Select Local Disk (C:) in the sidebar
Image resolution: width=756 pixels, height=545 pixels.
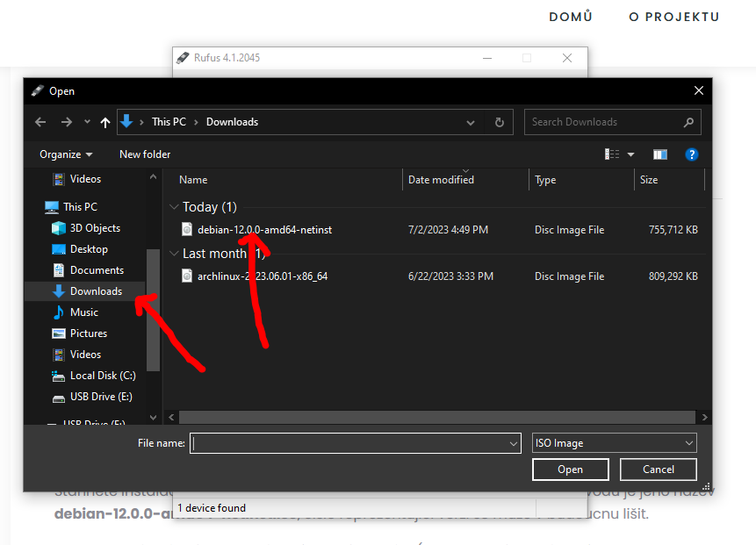point(103,376)
